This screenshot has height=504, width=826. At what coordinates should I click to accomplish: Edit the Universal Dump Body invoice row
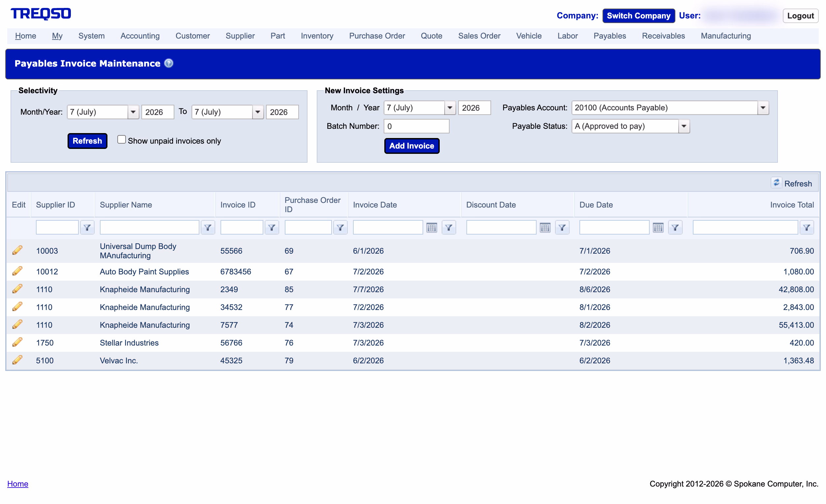tap(17, 250)
